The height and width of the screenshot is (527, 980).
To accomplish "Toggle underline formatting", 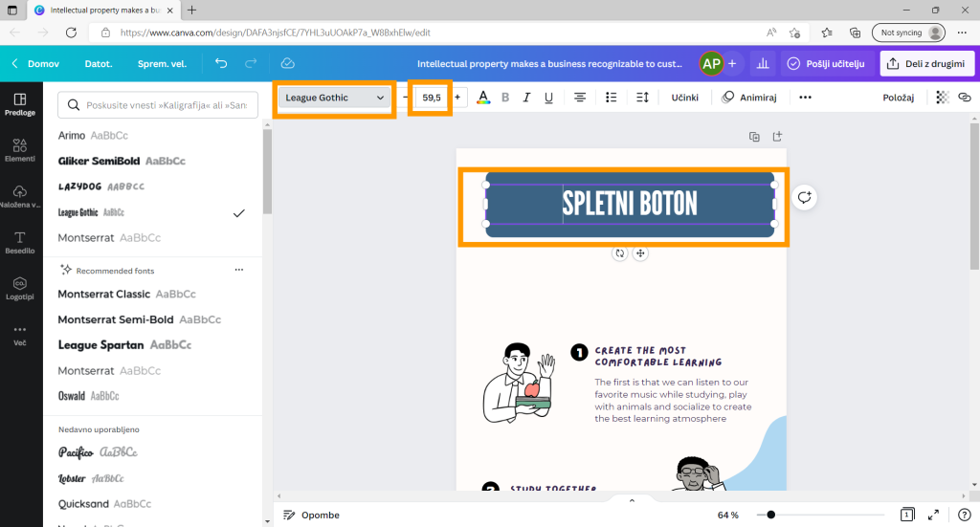I will click(548, 98).
